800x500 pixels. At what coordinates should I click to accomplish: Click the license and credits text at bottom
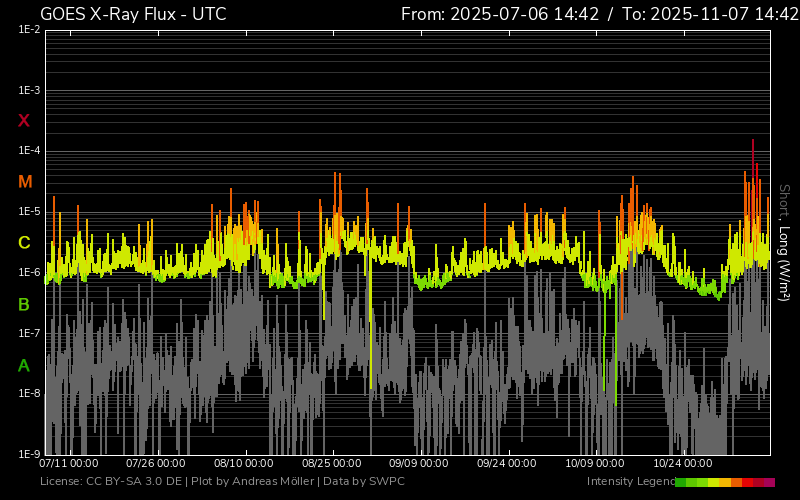(x=222, y=482)
